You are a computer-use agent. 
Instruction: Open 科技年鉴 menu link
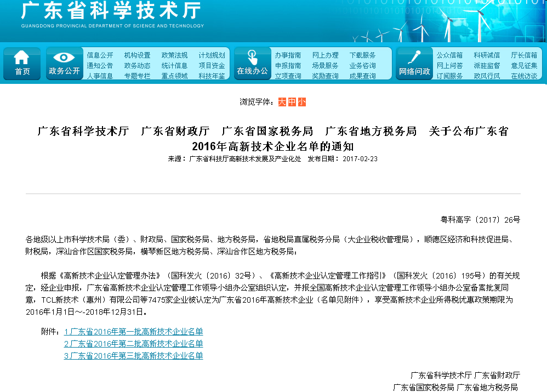[212, 76]
